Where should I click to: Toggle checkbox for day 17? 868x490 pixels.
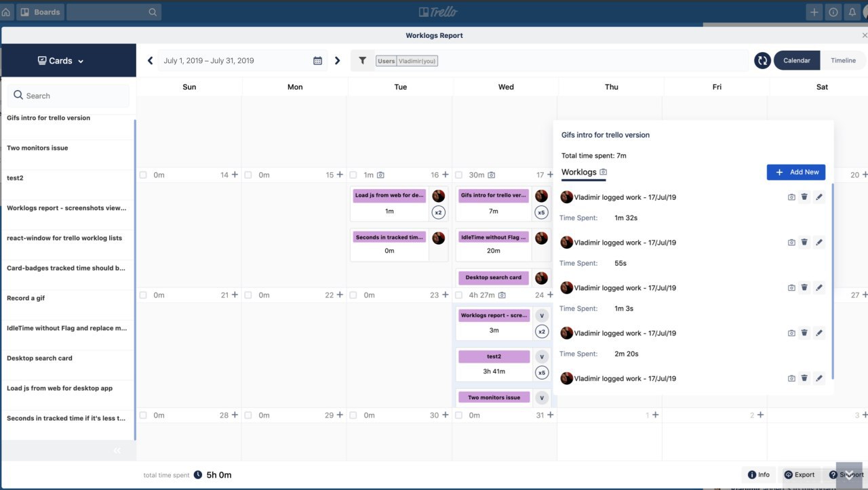(459, 175)
